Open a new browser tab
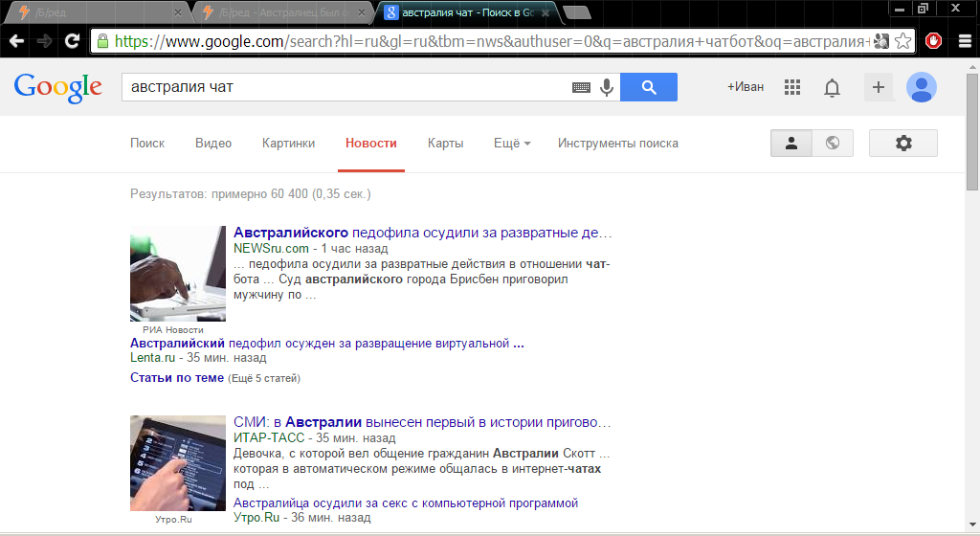The image size is (980, 536). 576,12
